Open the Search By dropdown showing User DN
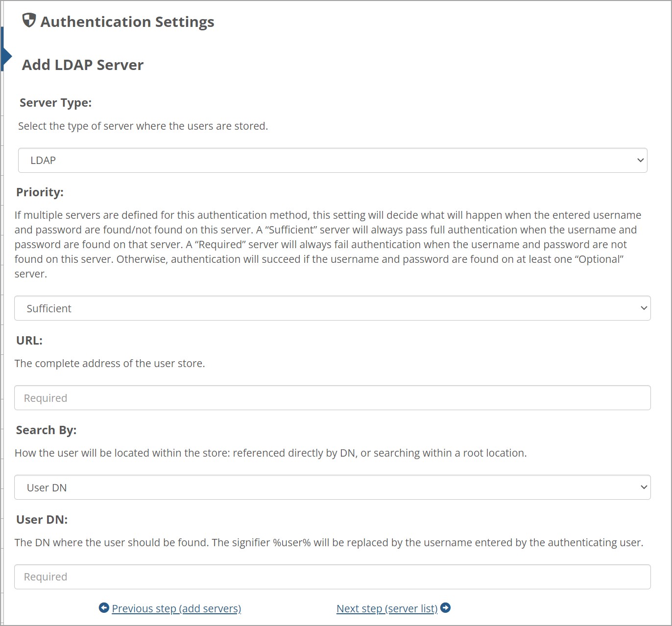This screenshot has width=672, height=626. point(333,487)
